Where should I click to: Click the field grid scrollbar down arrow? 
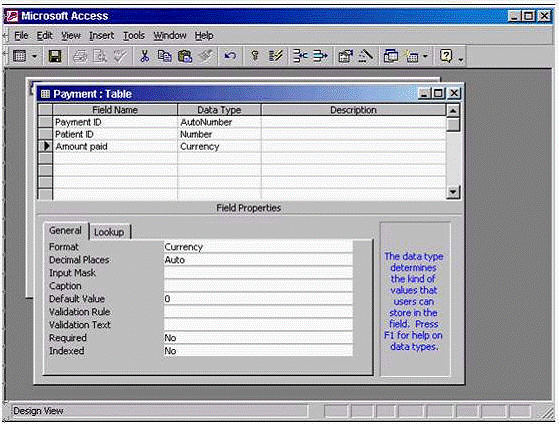453,192
